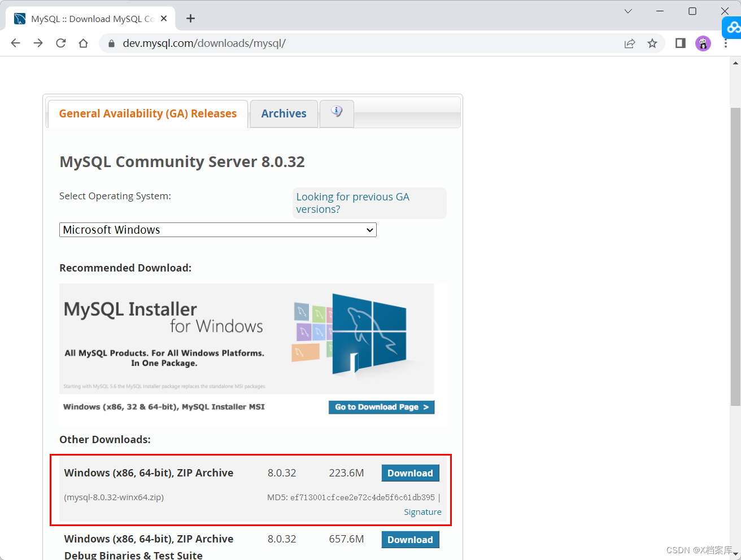741x560 pixels.
Task: Open the browser home page
Action: (84, 43)
